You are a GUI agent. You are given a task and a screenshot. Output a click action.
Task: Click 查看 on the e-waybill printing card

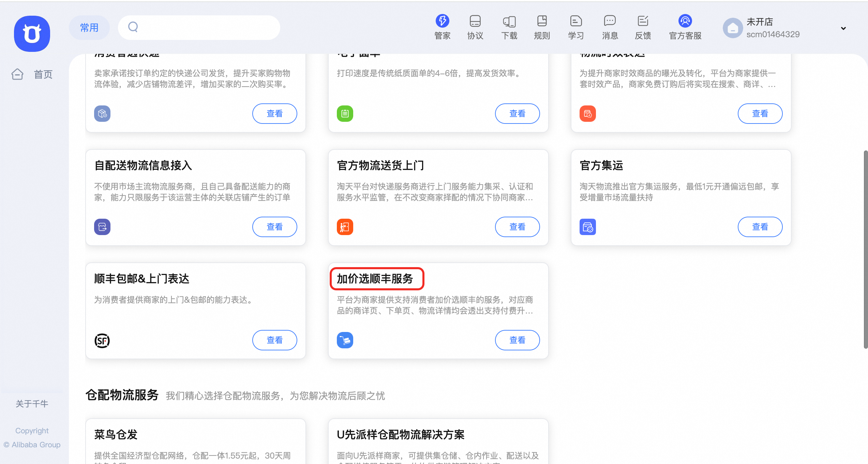coord(517,114)
